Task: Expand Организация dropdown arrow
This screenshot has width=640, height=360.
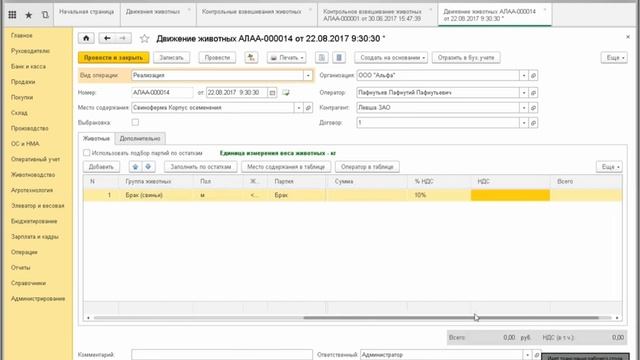Action: click(x=524, y=76)
